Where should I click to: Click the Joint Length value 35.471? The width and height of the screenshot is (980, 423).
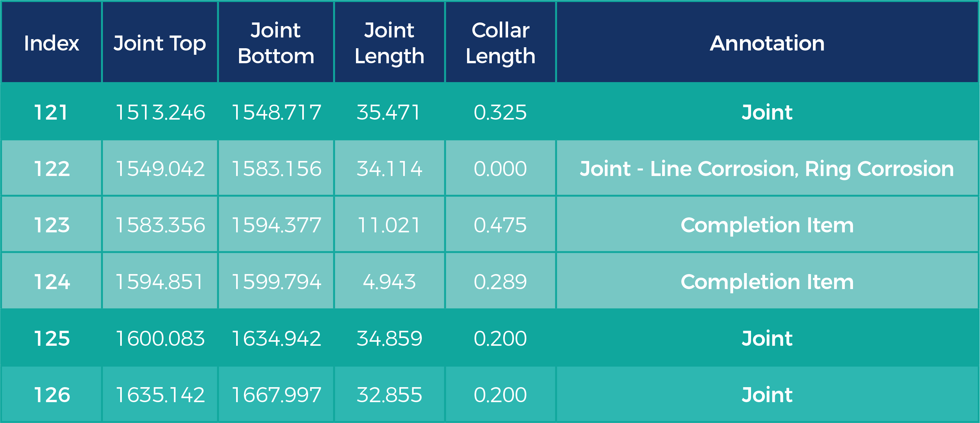click(x=389, y=112)
